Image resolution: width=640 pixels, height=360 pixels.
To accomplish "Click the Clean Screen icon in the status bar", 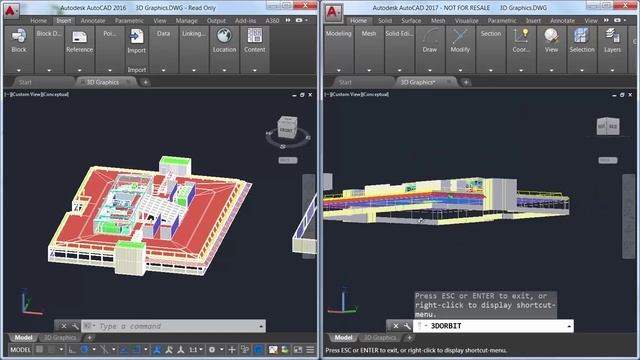I will coord(298,350).
